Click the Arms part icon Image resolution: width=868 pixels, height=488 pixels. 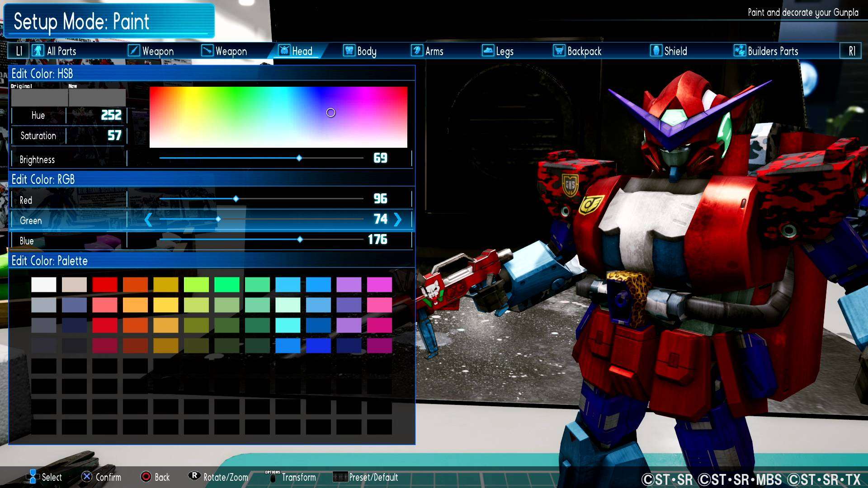tap(417, 51)
